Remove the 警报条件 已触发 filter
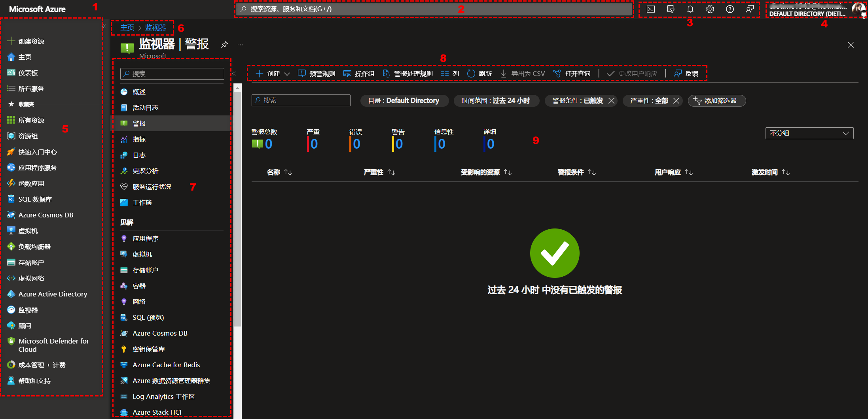The width and height of the screenshot is (868, 419). tap(611, 101)
